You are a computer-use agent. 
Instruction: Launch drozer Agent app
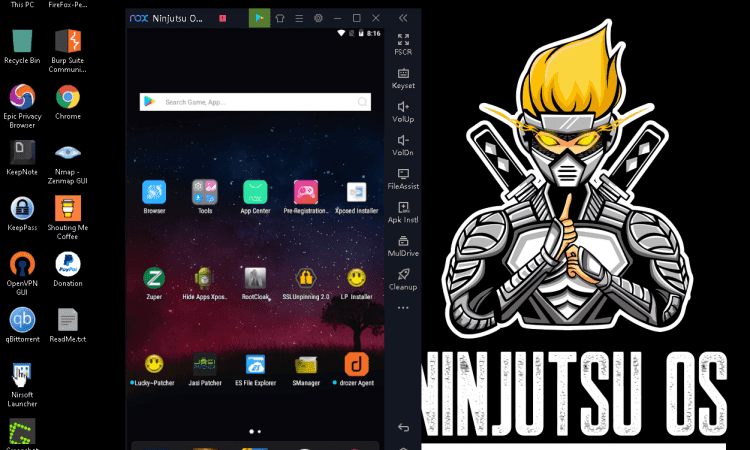[x=356, y=364]
